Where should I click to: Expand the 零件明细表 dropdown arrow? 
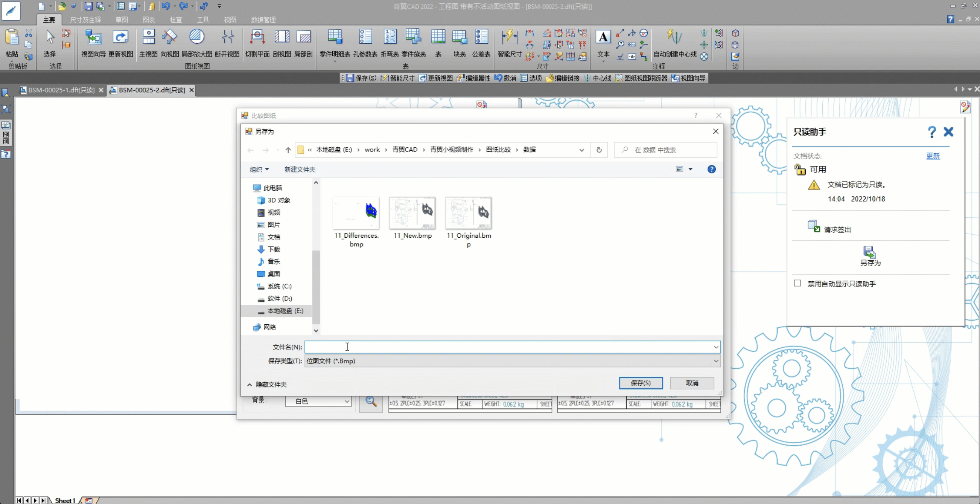335,61
